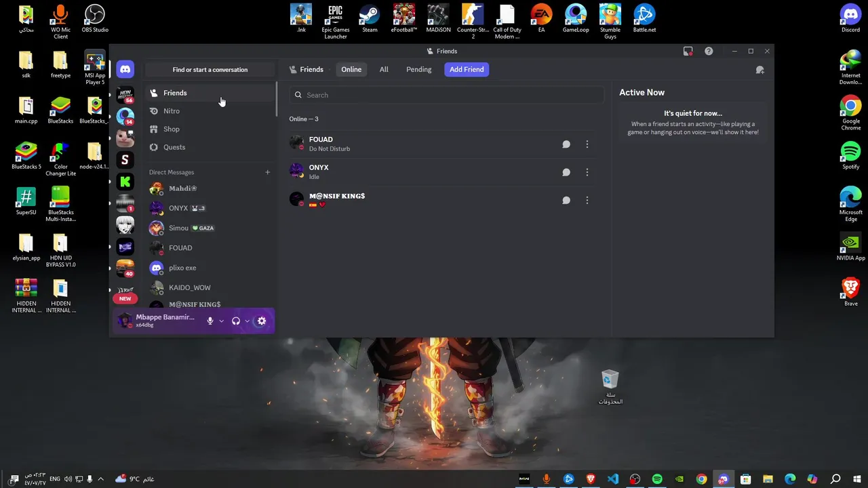Open direct message with KAIDO_WOW
The width and height of the screenshot is (868, 488).
pyautogui.click(x=210, y=287)
